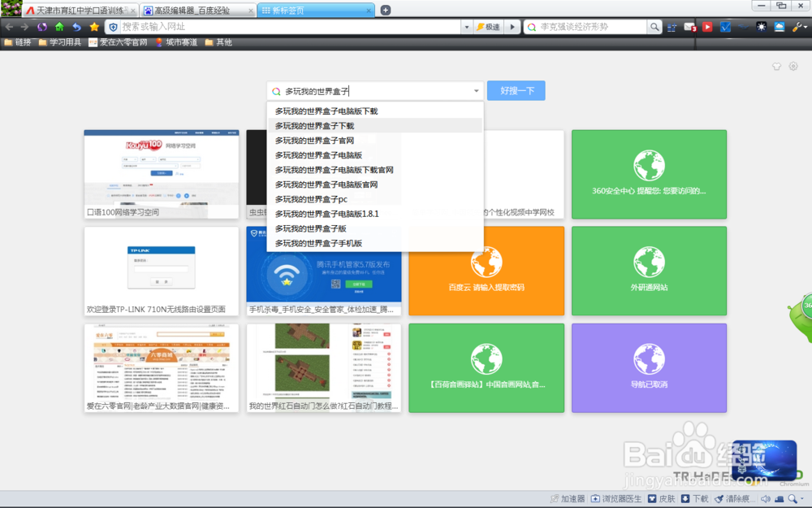Screen dimensions: 812x508
Task: Expand the address bar history dropdown
Action: [467, 27]
